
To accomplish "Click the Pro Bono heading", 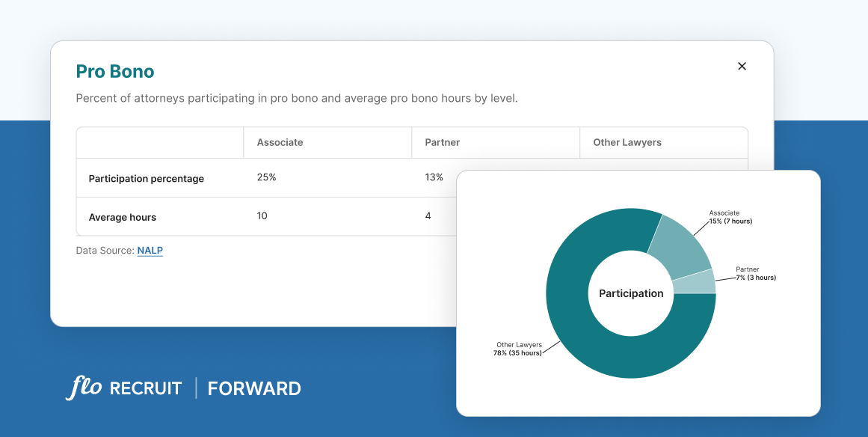I will pos(115,70).
